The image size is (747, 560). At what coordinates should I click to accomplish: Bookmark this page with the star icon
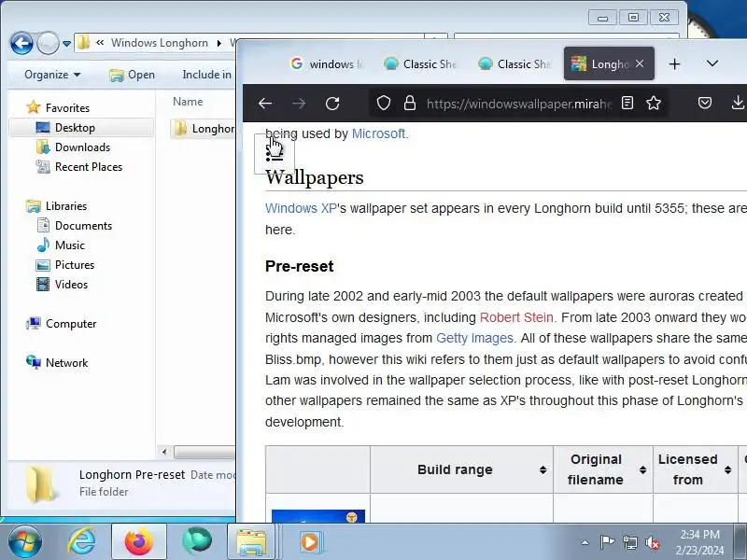[x=654, y=103]
